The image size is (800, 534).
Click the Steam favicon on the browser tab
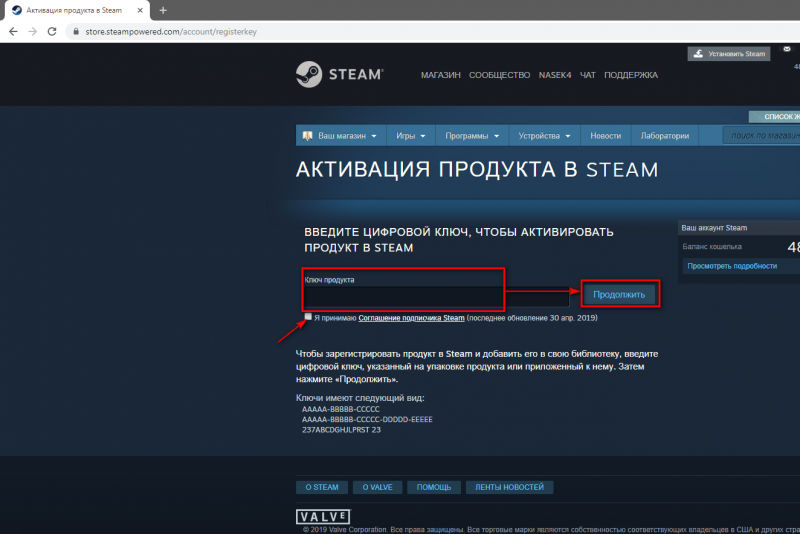[17, 10]
